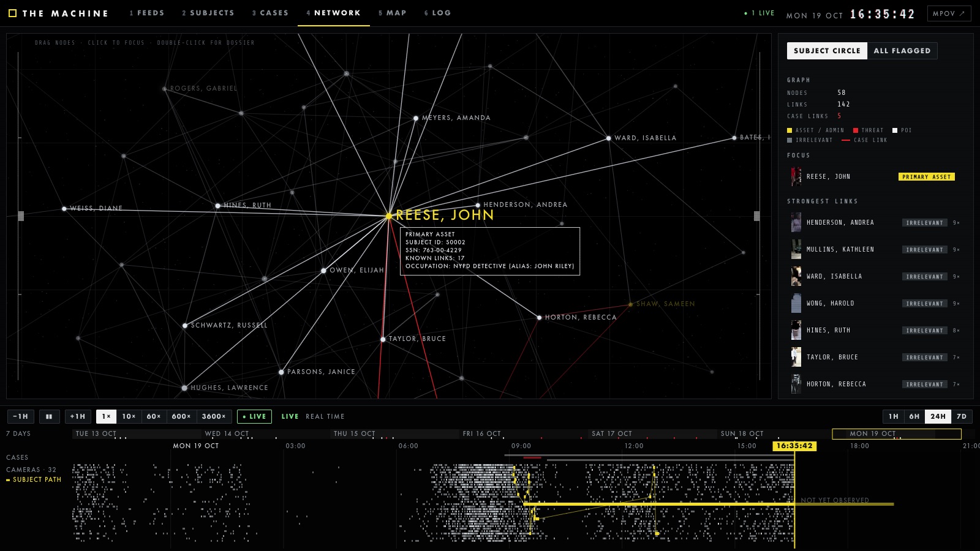The width and height of the screenshot is (980, 551).
Task: Open the Cases tab
Action: 270,13
